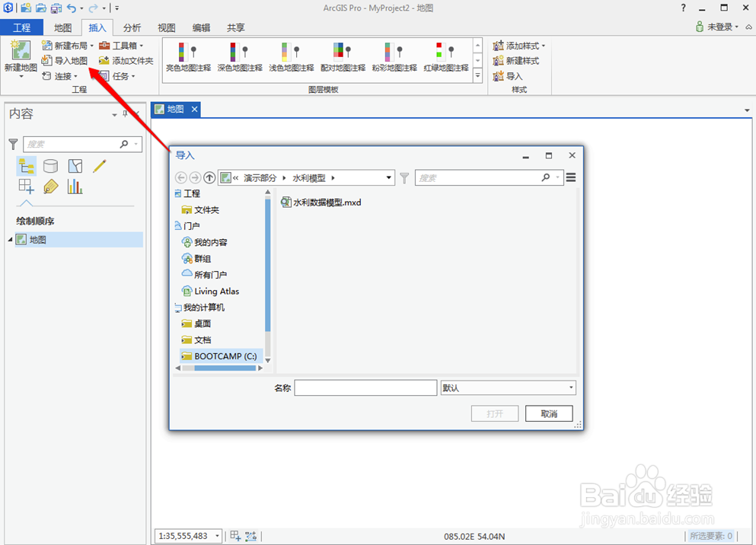Click the 未登录 sign-in status

[x=717, y=27]
